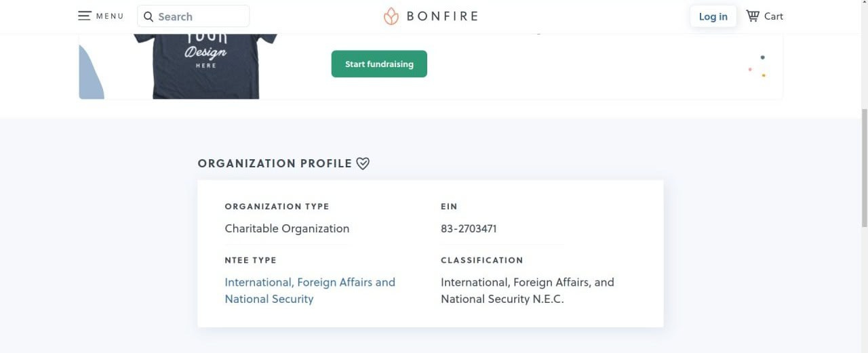
Task: Click the MENU label in header
Action: (x=110, y=16)
